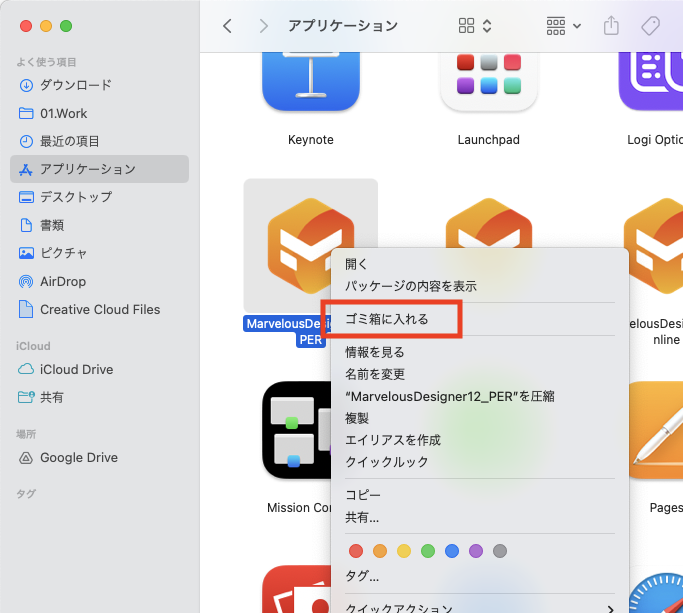
Task: Choose 複製 from the context menu
Action: click(x=480, y=418)
